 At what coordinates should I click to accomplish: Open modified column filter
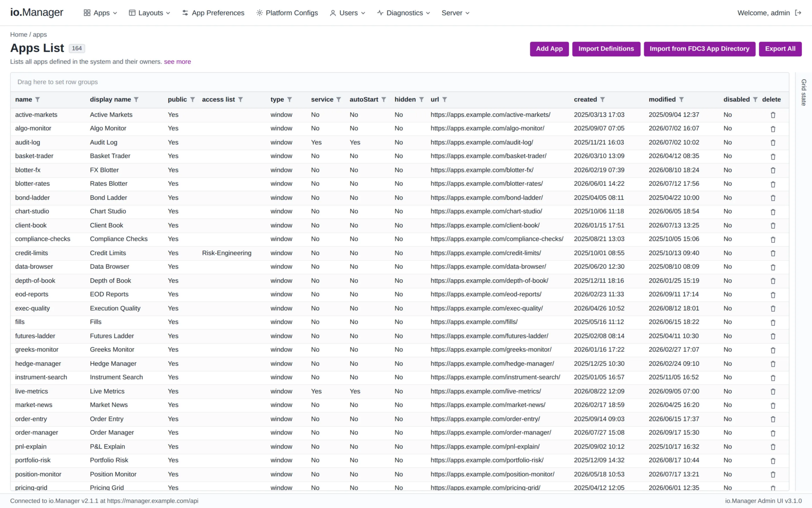tap(681, 99)
